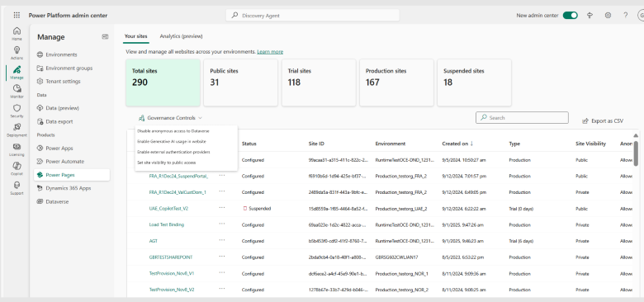Screen dimensions: 644x302
Task: Open more options for AGT site
Action: tap(222, 240)
